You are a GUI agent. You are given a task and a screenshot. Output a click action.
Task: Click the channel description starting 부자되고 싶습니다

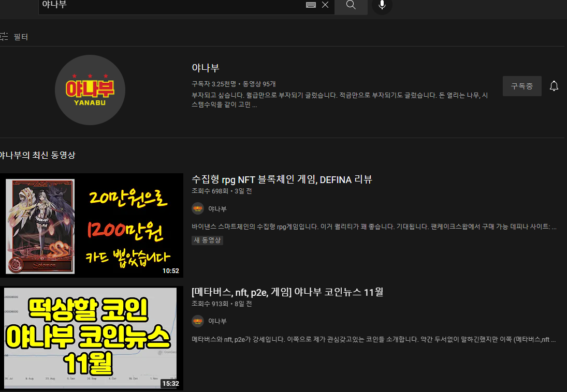point(340,100)
